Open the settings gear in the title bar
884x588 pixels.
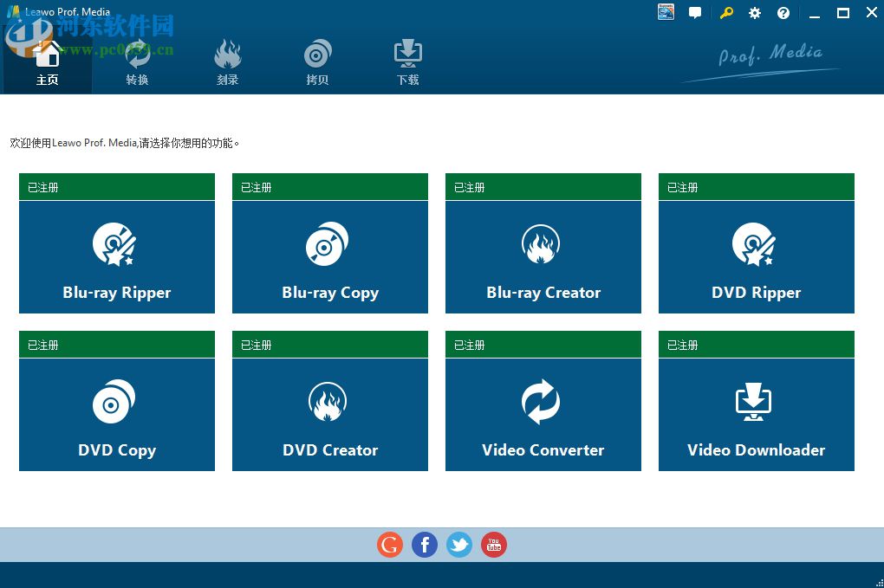754,13
